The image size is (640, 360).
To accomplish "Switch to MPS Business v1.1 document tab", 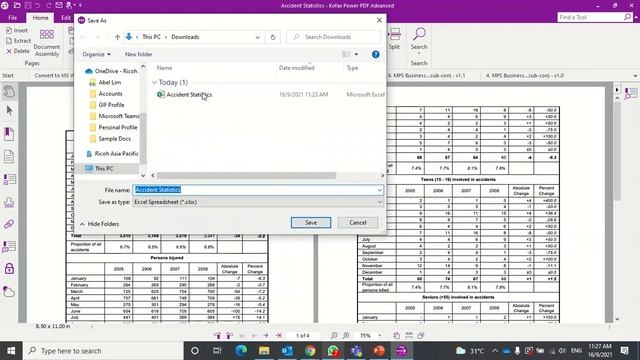I will coord(427,76).
